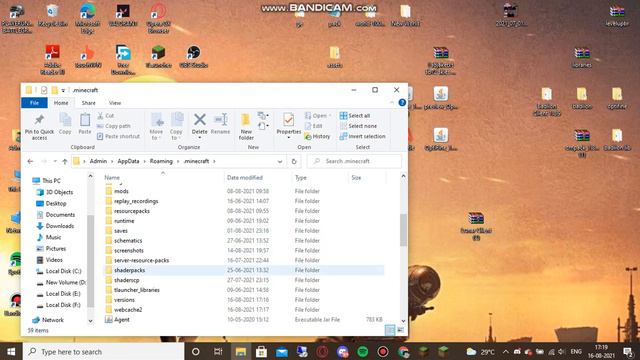Click taskbar search box

[104, 351]
